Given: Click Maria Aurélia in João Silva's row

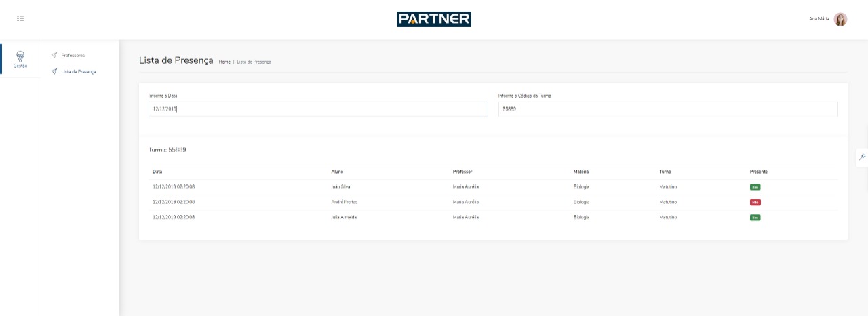Looking at the screenshot, I should point(466,186).
